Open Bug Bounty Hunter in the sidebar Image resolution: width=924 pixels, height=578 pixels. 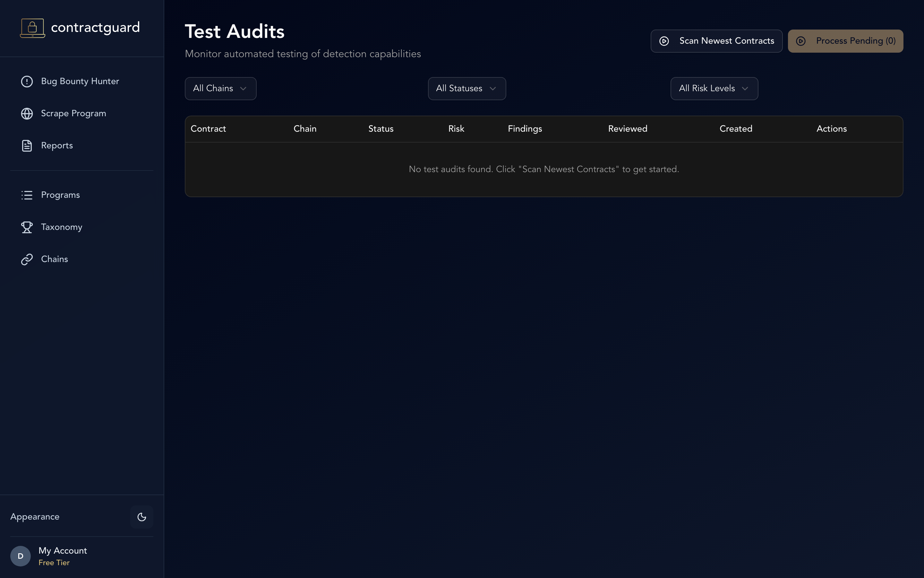[x=82, y=82]
